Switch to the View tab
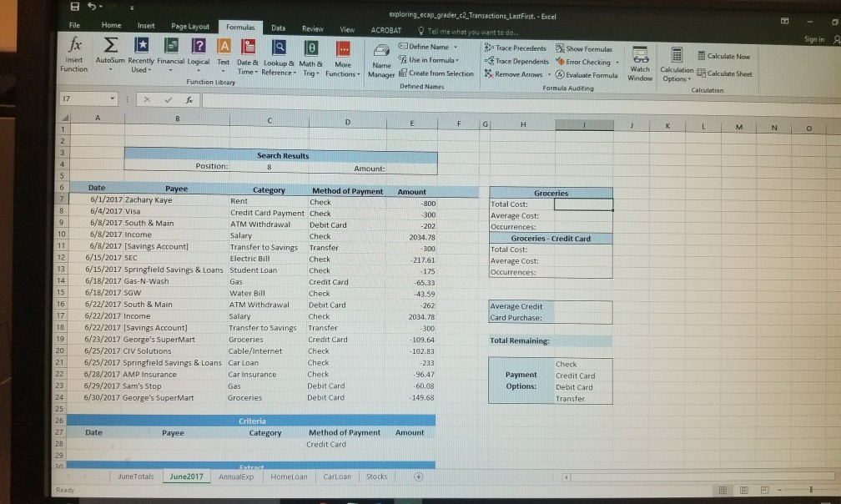This screenshot has width=841, height=504. tap(347, 29)
